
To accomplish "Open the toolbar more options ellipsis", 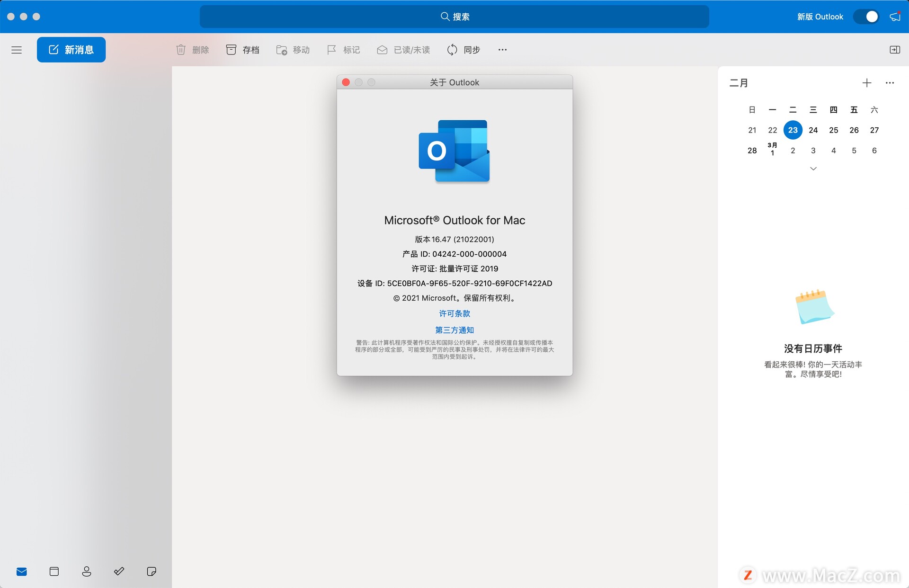I will pyautogui.click(x=502, y=50).
